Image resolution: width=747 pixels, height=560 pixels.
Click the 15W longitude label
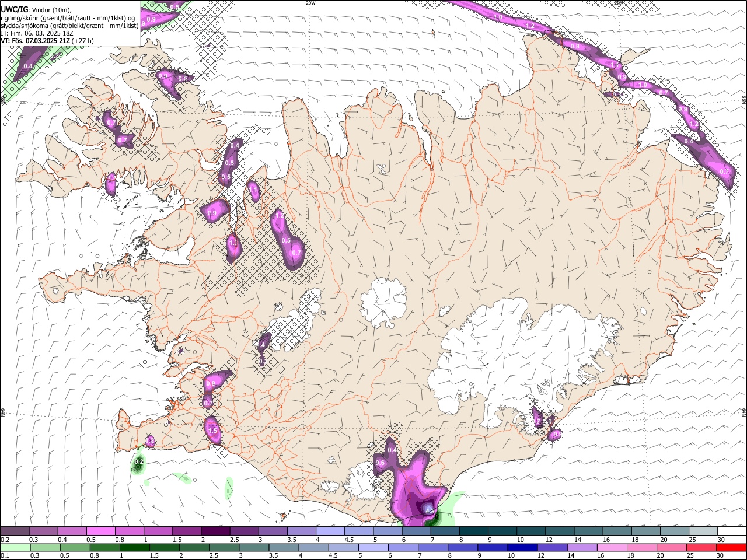click(618, 3)
